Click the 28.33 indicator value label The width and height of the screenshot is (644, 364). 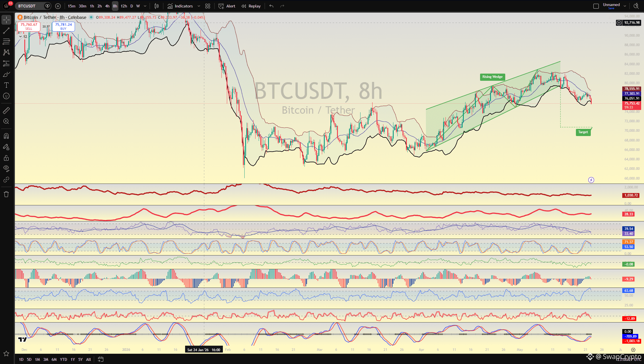629,214
